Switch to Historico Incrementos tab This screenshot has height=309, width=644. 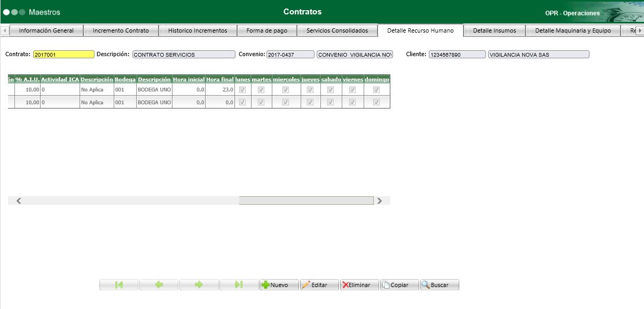point(198,30)
